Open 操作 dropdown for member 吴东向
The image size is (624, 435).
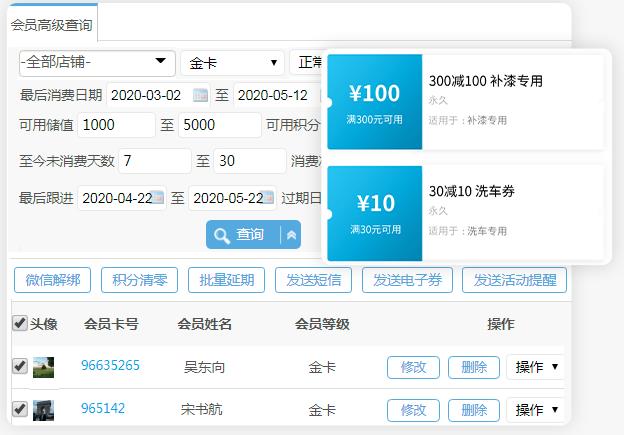pos(536,367)
